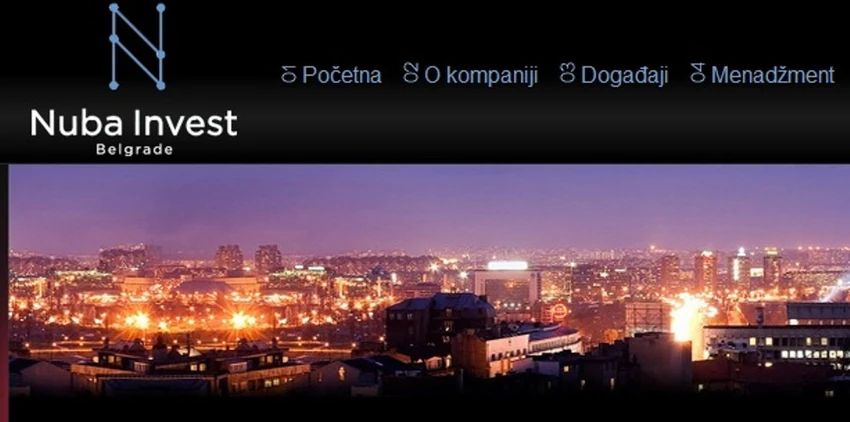Click the two dark towers on the skyline
850x422 pixels.
(x=249, y=258)
